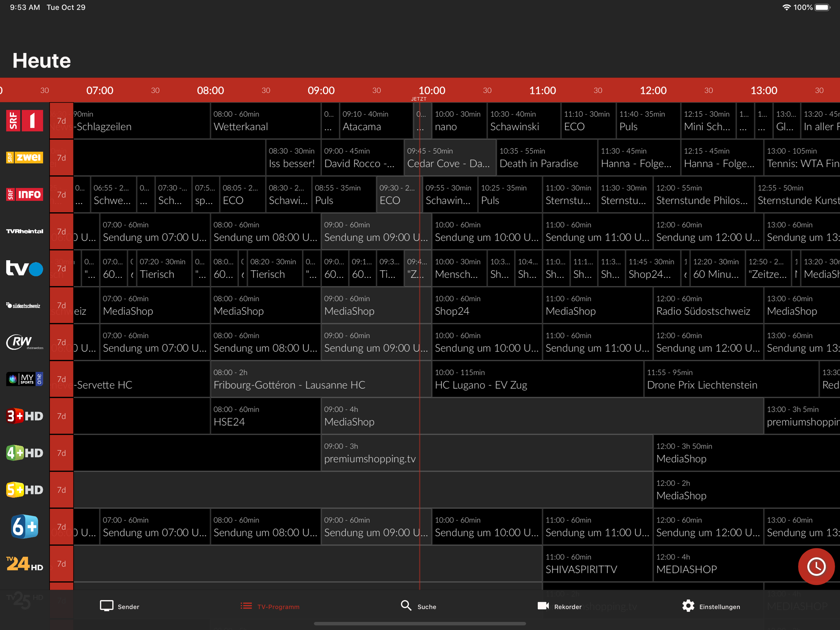Open the SRF info channel logo
This screenshot has width=840, height=630.
click(25, 195)
